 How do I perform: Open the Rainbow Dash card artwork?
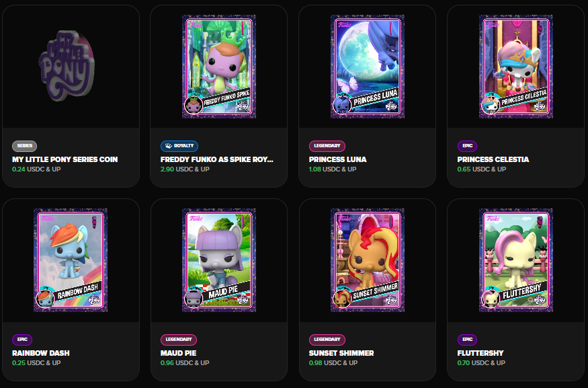coord(71,260)
